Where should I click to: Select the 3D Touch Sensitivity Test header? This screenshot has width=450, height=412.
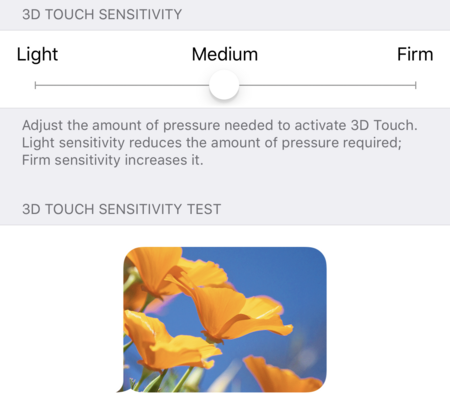(121, 209)
